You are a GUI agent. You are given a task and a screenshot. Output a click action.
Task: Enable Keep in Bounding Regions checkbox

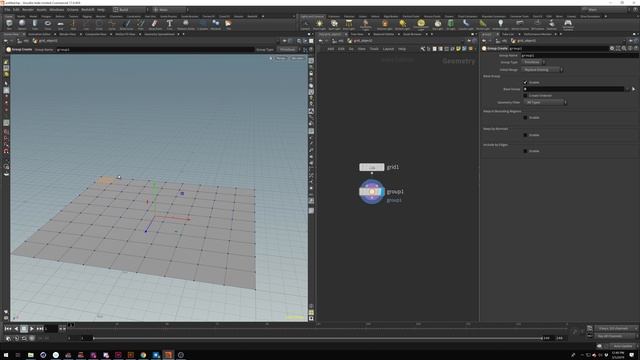click(525, 118)
